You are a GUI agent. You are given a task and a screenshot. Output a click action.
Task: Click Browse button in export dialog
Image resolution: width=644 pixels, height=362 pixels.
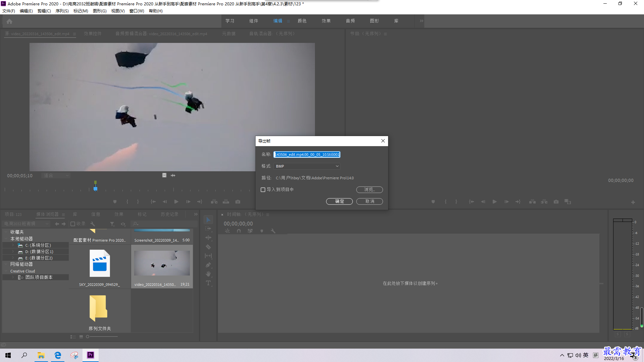tap(370, 190)
